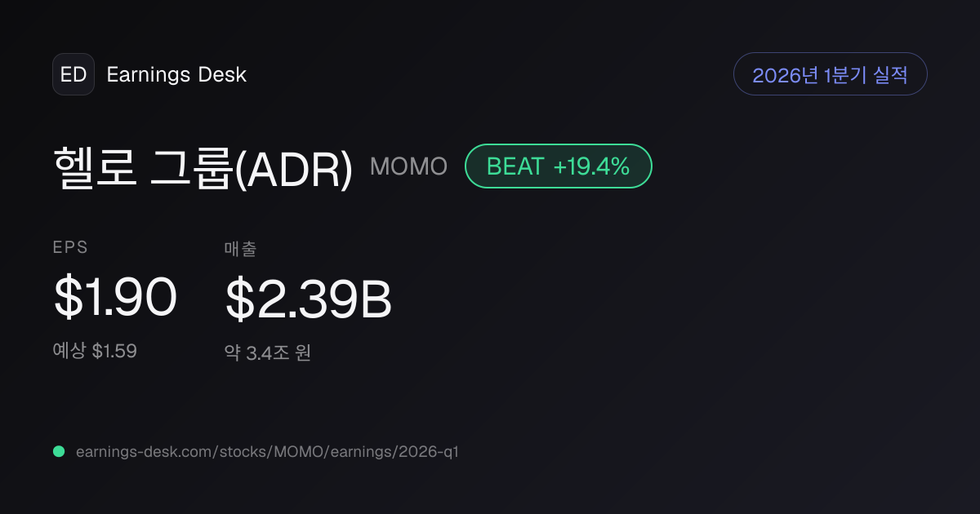Click the 약 3.4조 원 conversion text

[x=268, y=353]
